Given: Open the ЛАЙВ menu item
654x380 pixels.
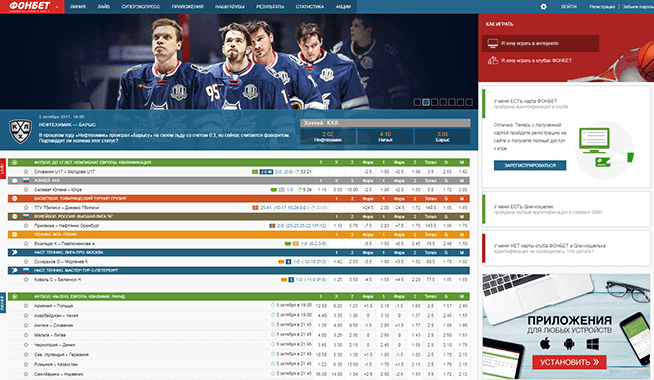Looking at the screenshot, I should pos(103,7).
